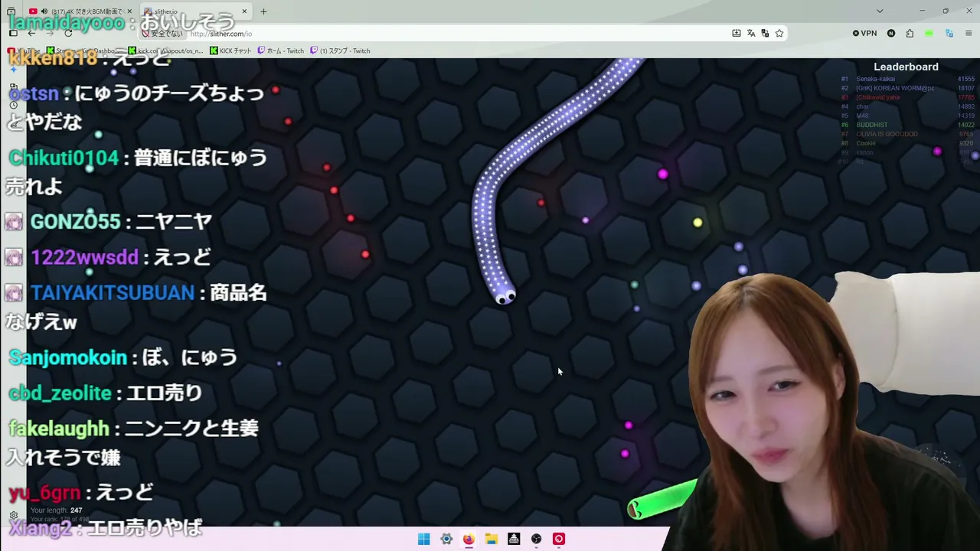Open the extensions puzzle icon
Image resolution: width=980 pixels, height=551 pixels.
910,34
